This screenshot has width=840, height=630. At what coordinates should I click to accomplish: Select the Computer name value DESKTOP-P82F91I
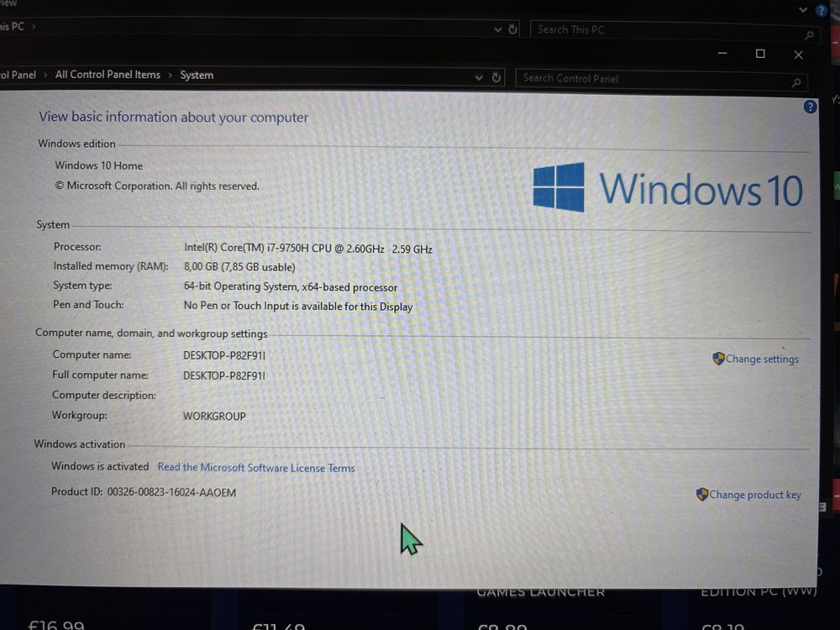[x=224, y=355]
